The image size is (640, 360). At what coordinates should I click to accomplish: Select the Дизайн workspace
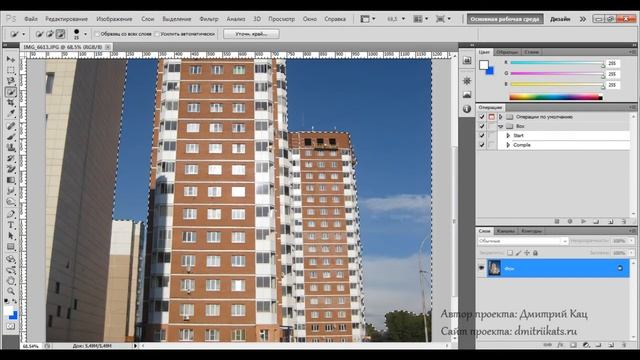(x=560, y=19)
